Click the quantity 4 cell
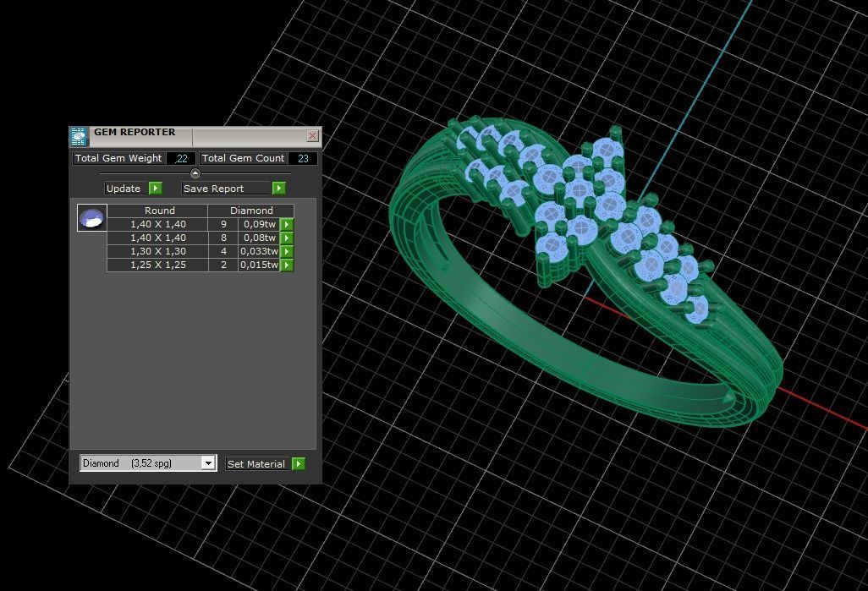868x591 pixels. point(223,251)
